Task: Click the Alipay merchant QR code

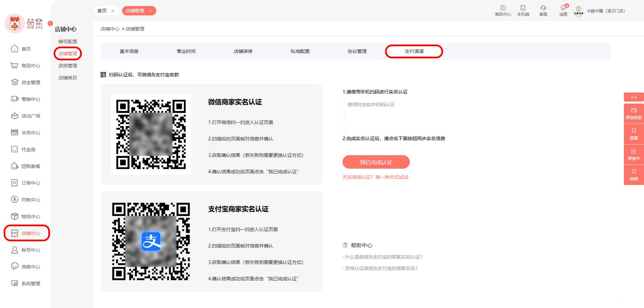Action: pos(151,241)
